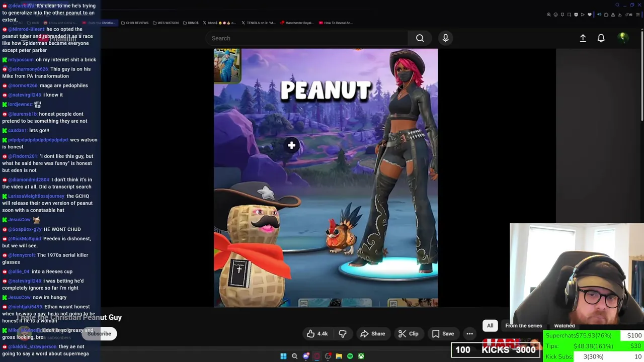Screen dimensions: 644x362
Task: Click the Peanut shorts video player
Action: (326, 177)
